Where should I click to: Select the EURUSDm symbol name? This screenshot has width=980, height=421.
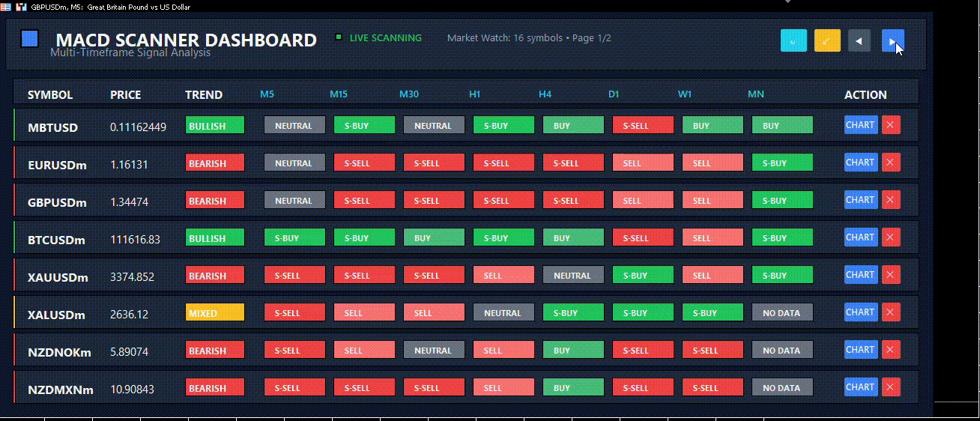(57, 165)
